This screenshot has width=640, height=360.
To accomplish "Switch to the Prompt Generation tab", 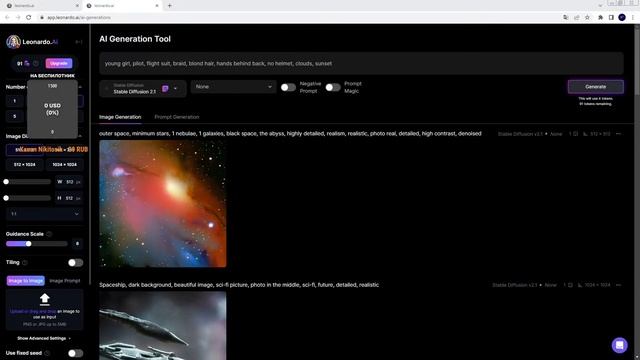I will click(177, 117).
